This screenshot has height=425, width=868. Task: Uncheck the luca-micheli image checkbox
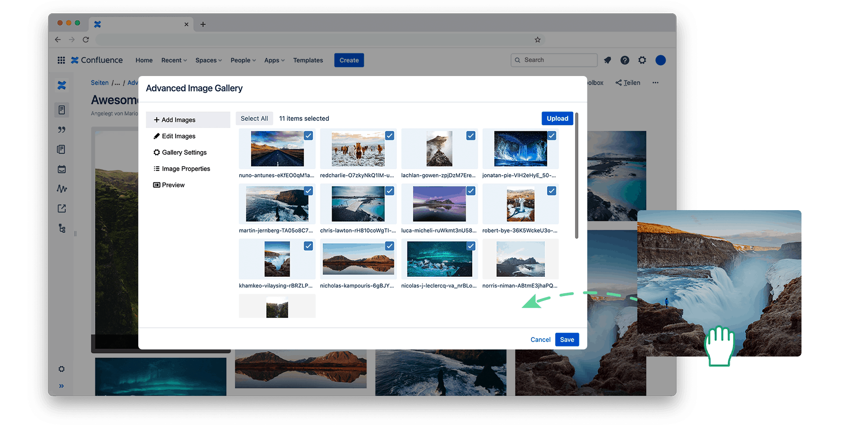(471, 191)
